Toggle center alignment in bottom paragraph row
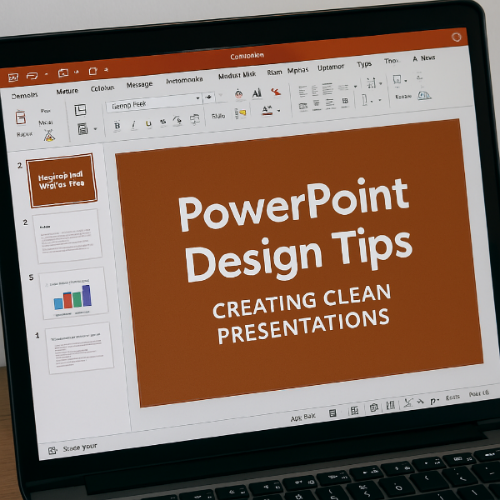 pyautogui.click(x=316, y=104)
